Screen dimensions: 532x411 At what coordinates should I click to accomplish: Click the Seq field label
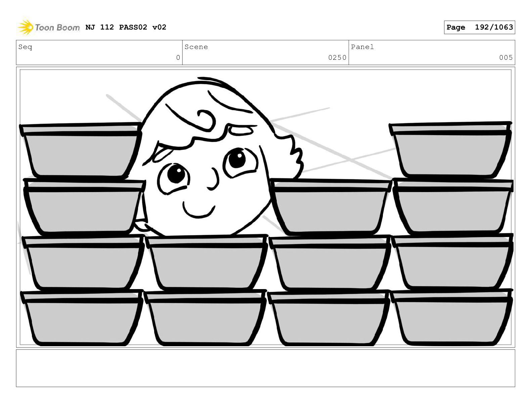pos(26,47)
